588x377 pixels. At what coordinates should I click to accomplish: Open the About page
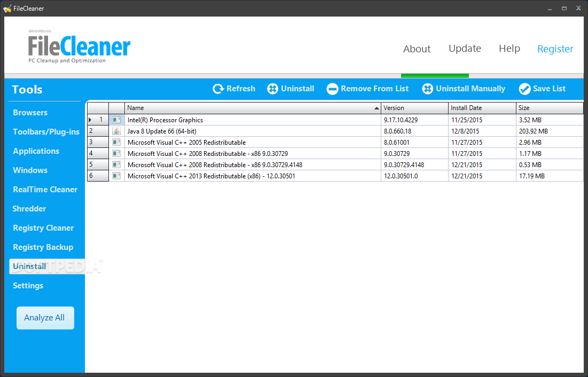pos(417,49)
